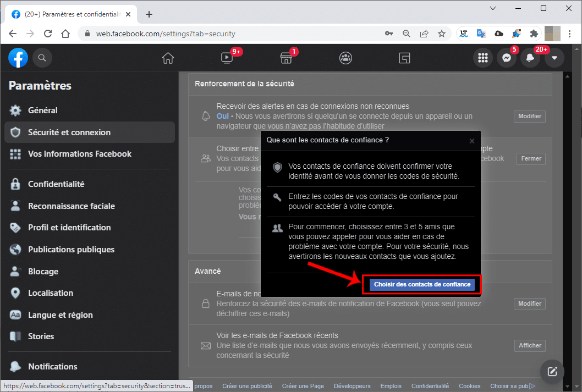Close the trusted contacts dialog
The image size is (582, 392).
point(472,141)
